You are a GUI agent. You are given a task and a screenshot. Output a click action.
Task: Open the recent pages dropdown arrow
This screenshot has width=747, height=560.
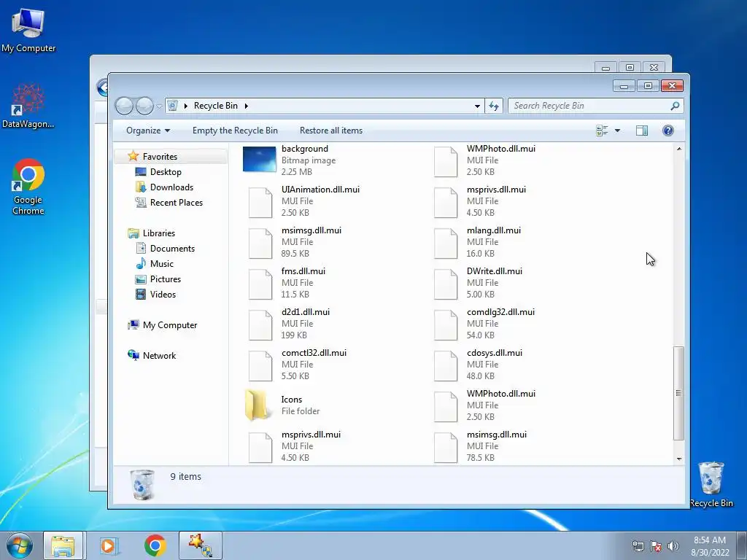[x=159, y=106]
